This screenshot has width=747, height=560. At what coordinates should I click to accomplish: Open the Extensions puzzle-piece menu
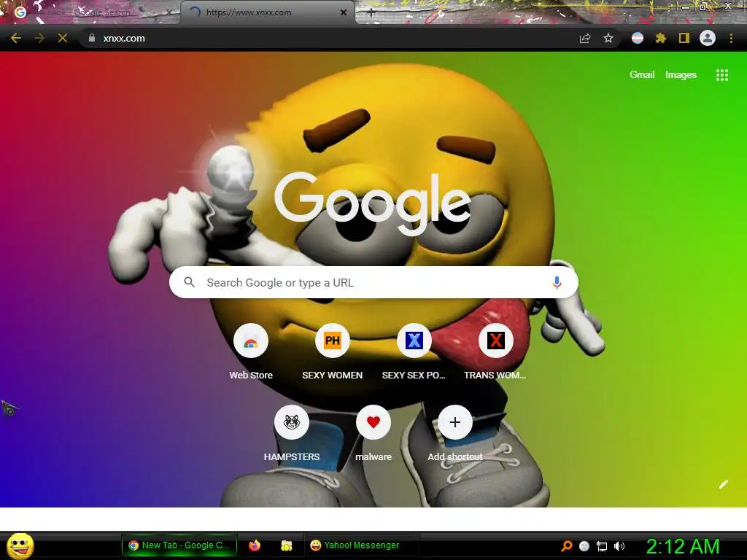pos(660,38)
